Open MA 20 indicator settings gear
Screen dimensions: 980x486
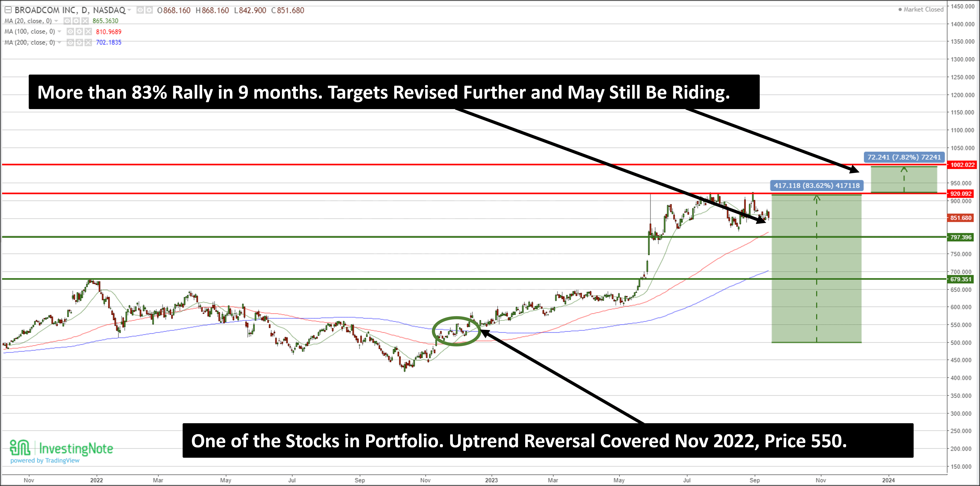(x=76, y=21)
